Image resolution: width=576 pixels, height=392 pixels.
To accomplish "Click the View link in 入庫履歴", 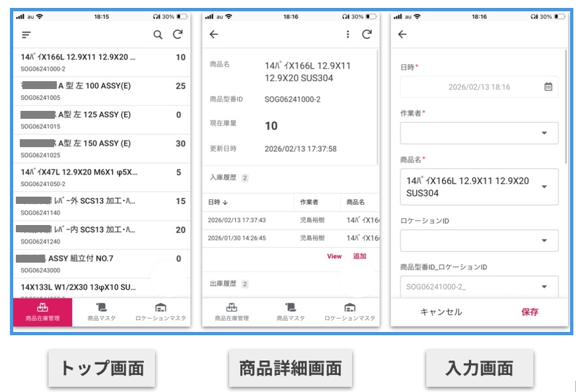I will (x=334, y=256).
